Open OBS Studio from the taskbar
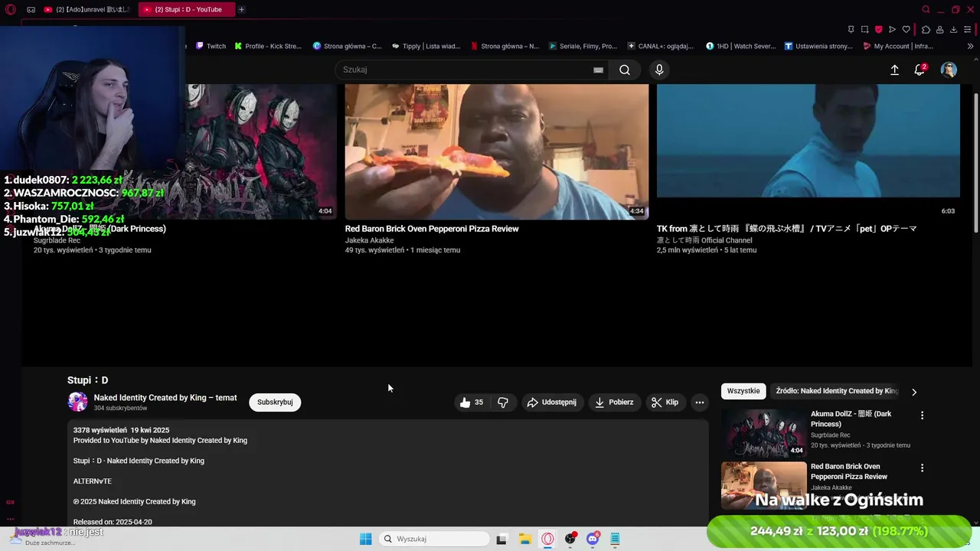The image size is (980, 551). pyautogui.click(x=570, y=539)
